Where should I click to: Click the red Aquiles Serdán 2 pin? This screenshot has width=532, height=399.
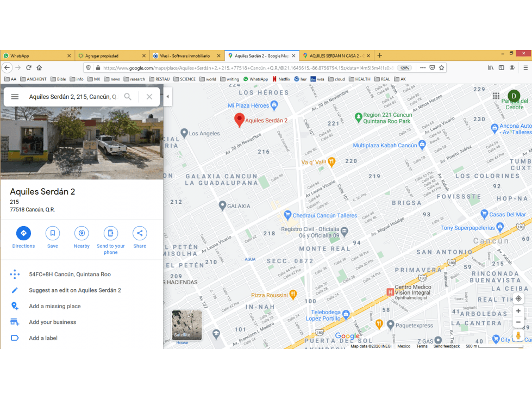point(239,120)
